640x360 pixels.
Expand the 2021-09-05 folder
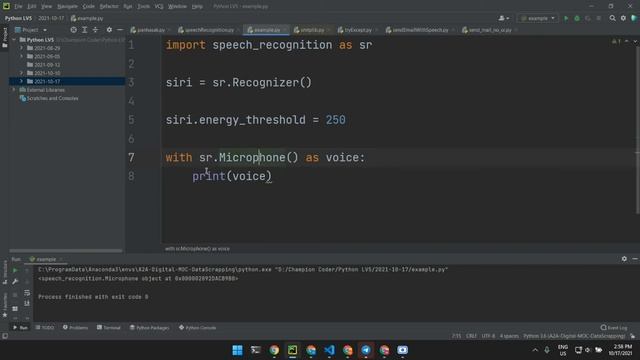point(22,56)
